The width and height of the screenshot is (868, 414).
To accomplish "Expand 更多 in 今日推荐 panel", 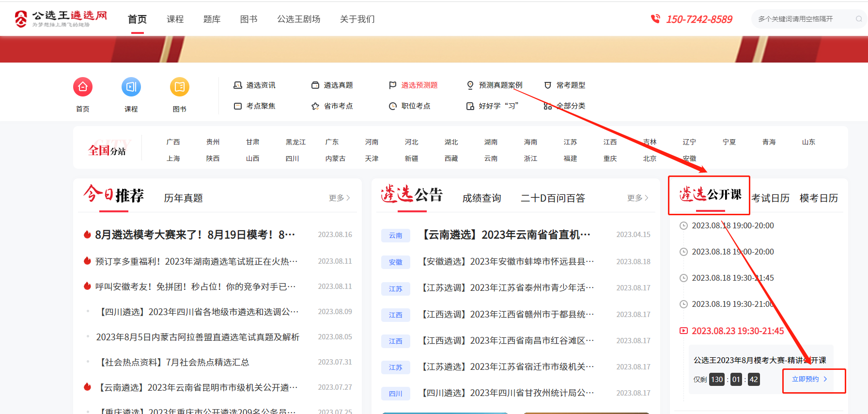I will [x=339, y=198].
